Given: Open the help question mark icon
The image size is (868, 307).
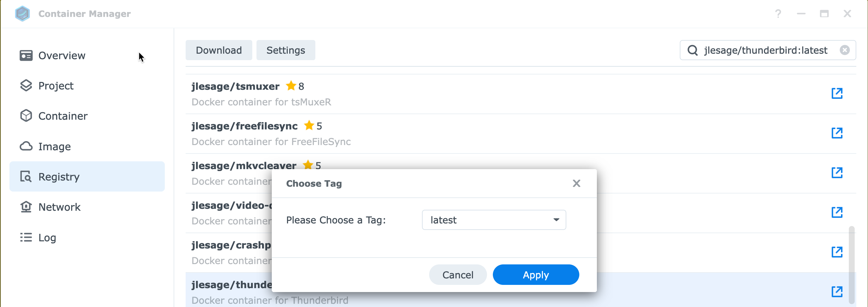Looking at the screenshot, I should click(x=778, y=14).
